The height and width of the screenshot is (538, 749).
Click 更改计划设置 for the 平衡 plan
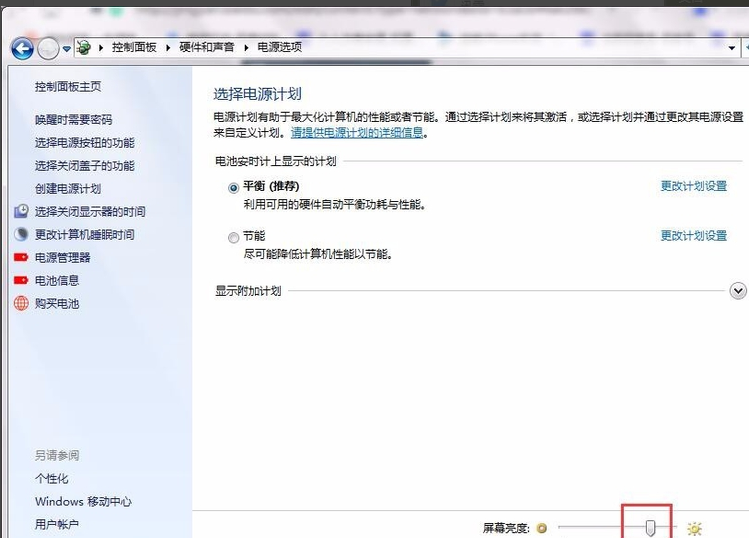pos(693,186)
